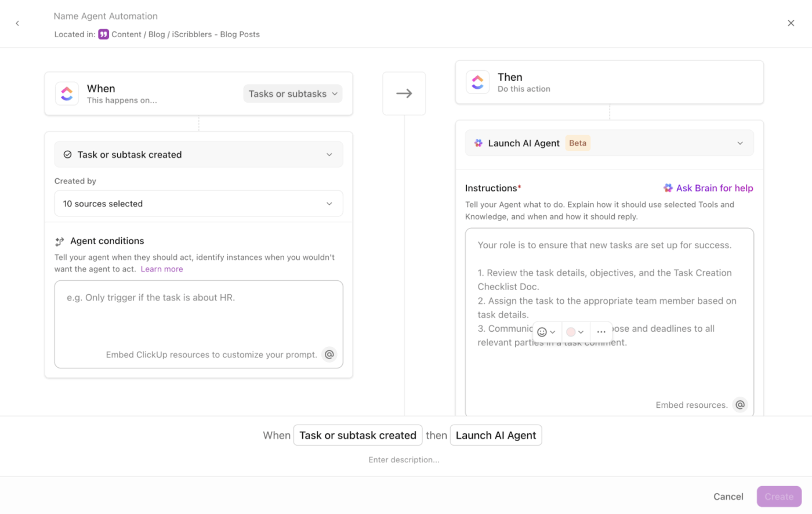Click the Enter description field
This screenshot has height=514, width=812.
click(x=404, y=460)
